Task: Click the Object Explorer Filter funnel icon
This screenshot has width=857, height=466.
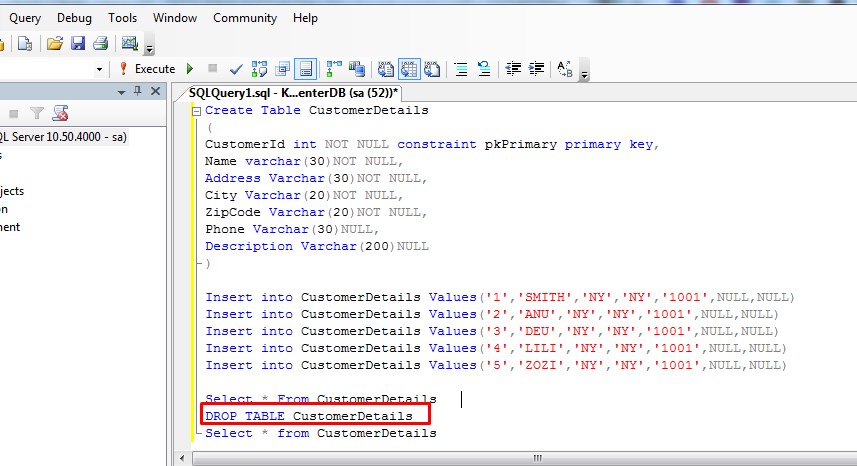Action: (x=37, y=113)
